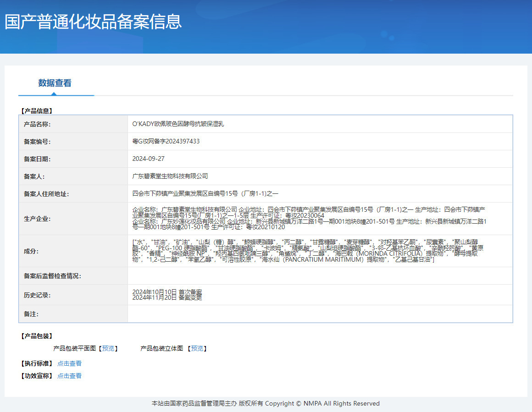Click the filing date 2024-09-27

click(x=148, y=159)
